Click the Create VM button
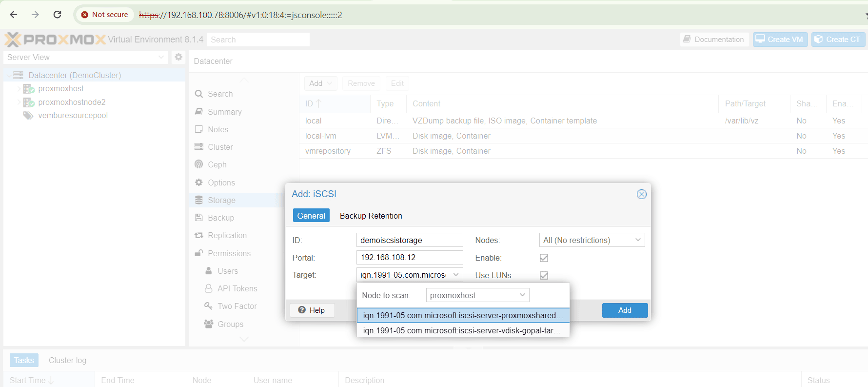 tap(780, 40)
